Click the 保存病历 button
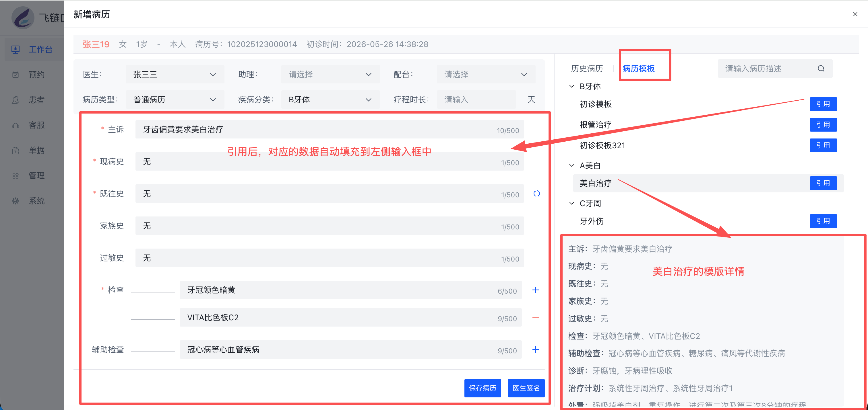This screenshot has width=868, height=410. pos(483,388)
